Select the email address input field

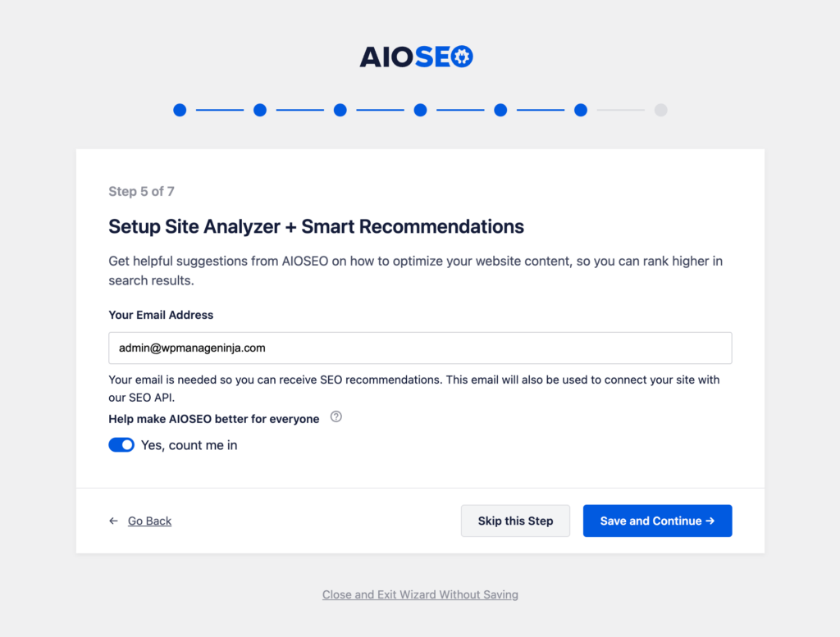tap(420, 348)
